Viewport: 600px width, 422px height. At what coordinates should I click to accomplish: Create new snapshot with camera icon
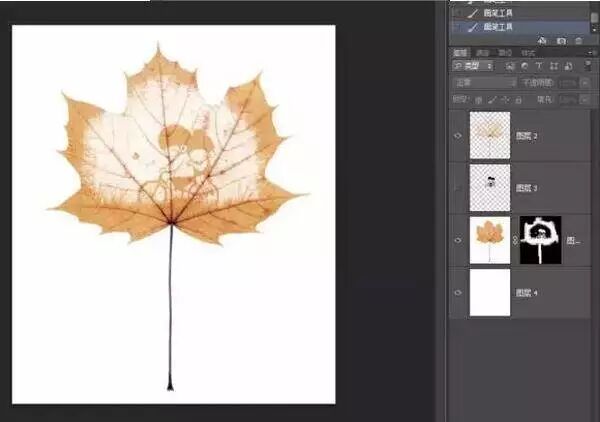[561, 41]
